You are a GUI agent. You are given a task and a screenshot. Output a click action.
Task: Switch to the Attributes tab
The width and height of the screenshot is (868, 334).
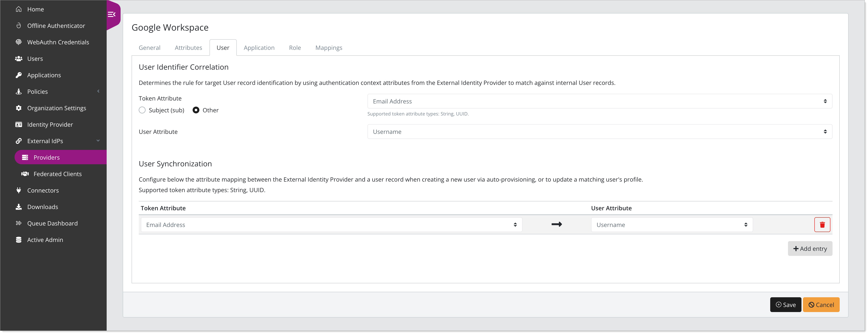point(188,48)
